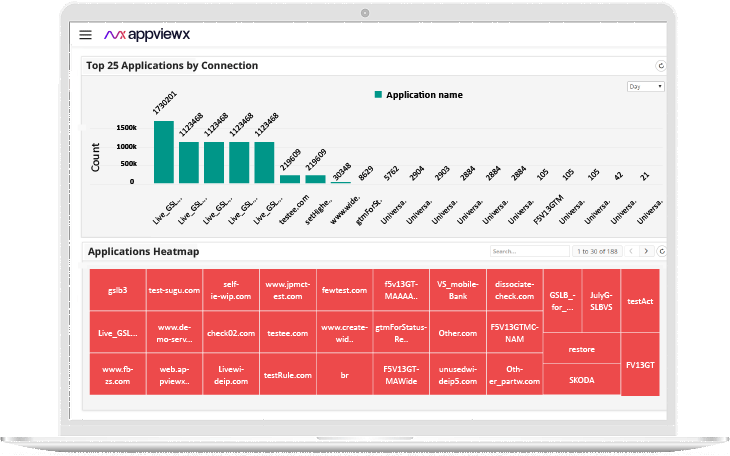The height and width of the screenshot is (456, 730).
Task: Refresh the Top 25 Applications chart
Action: [660, 66]
